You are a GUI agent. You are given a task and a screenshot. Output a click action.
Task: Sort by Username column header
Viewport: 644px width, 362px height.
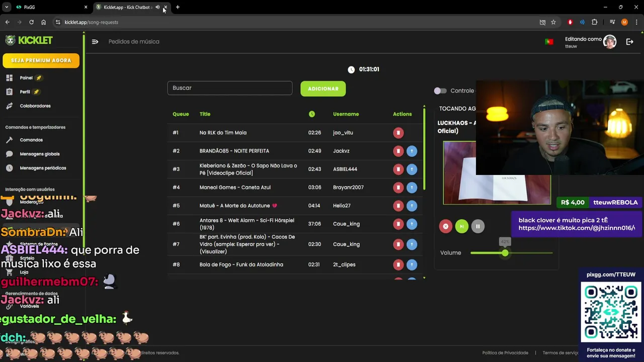[x=346, y=114]
